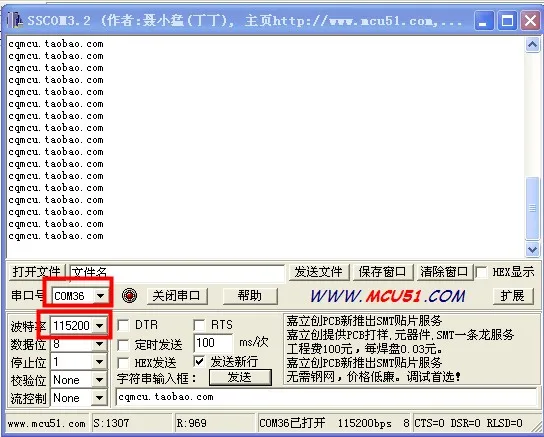544x437 pixels.
Task: Maximize the SSCOM3.2 window
Action: (x=507, y=20)
